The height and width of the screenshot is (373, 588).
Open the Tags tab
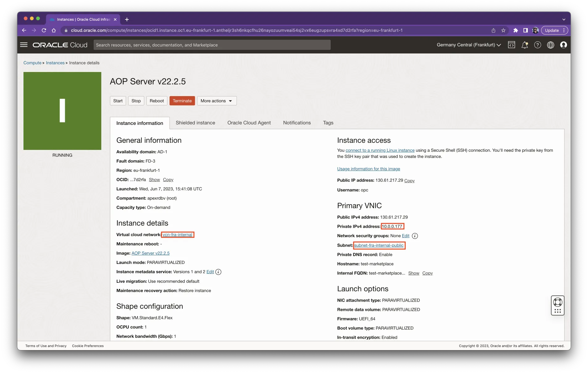(x=328, y=123)
